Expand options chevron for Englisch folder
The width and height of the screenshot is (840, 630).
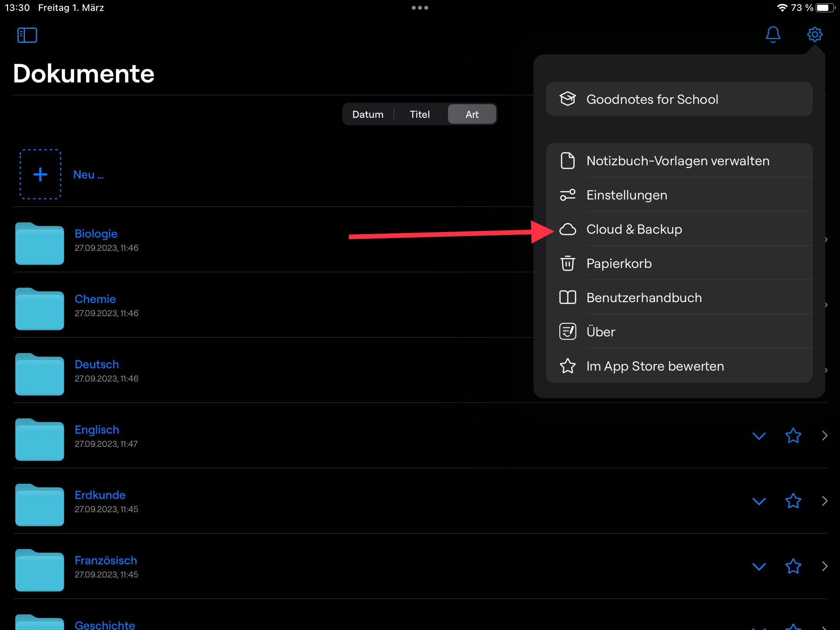pyautogui.click(x=759, y=436)
